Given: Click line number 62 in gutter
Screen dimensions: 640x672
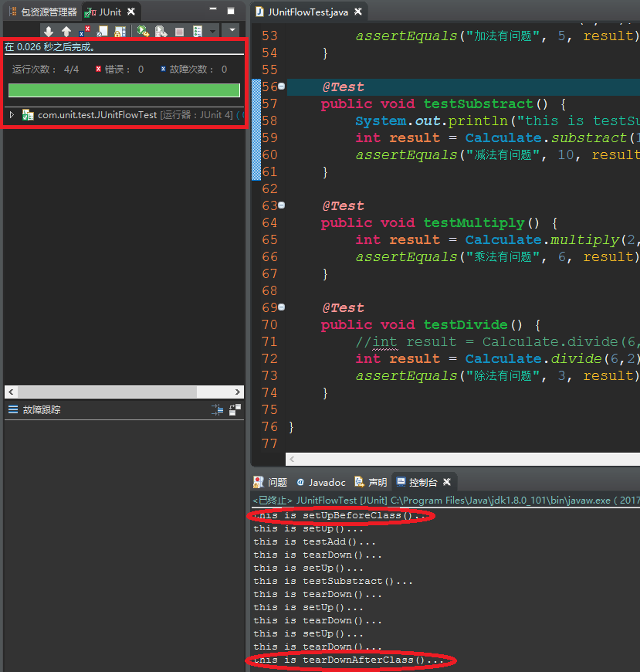Looking at the screenshot, I should tap(270, 188).
